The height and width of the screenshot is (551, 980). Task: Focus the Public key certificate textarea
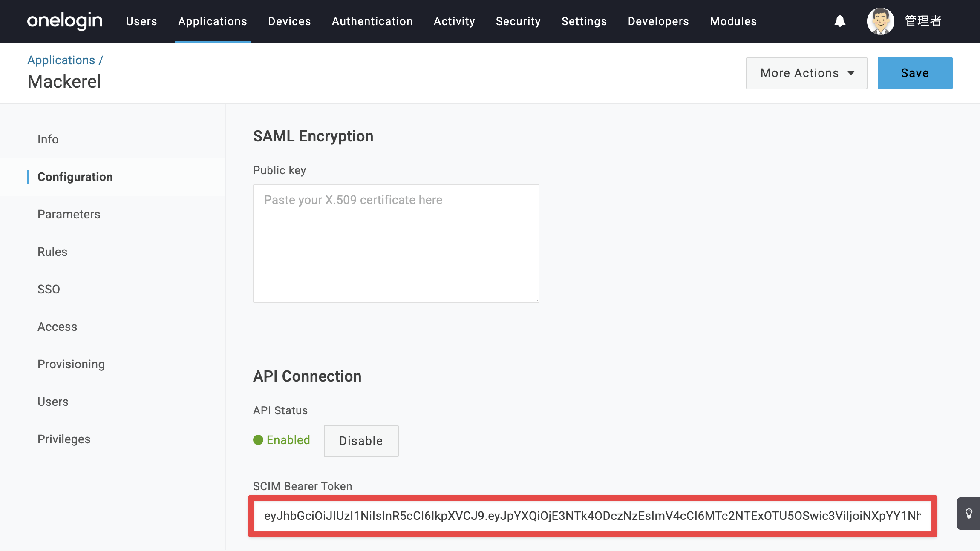tap(396, 244)
